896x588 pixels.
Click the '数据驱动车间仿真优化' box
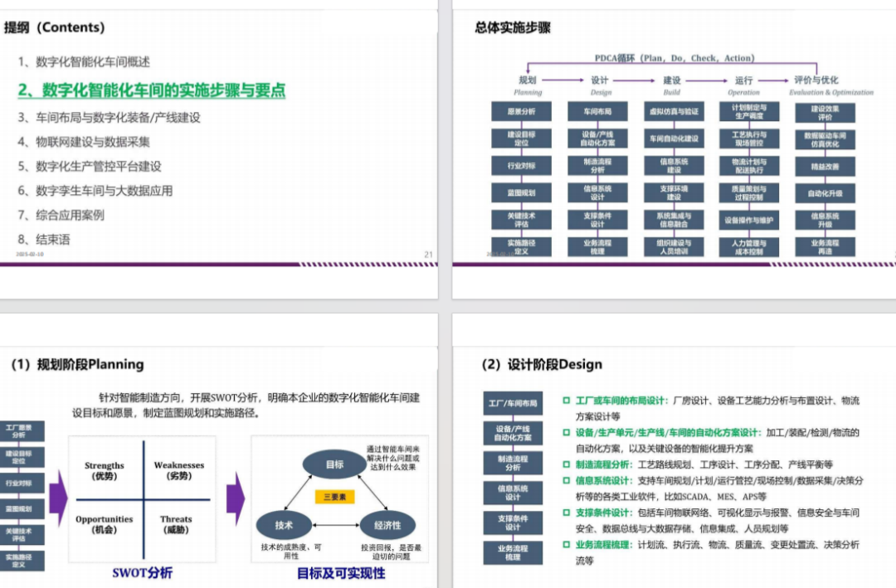click(825, 139)
